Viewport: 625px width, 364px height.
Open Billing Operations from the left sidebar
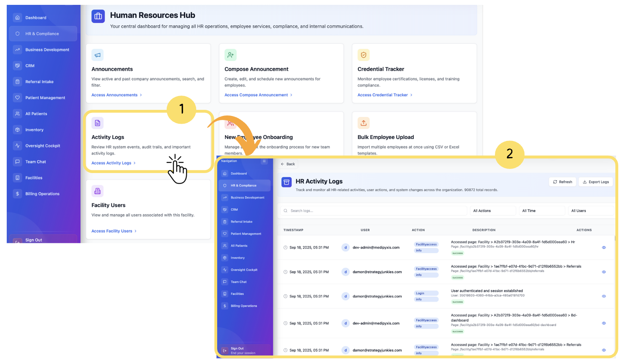tap(42, 194)
